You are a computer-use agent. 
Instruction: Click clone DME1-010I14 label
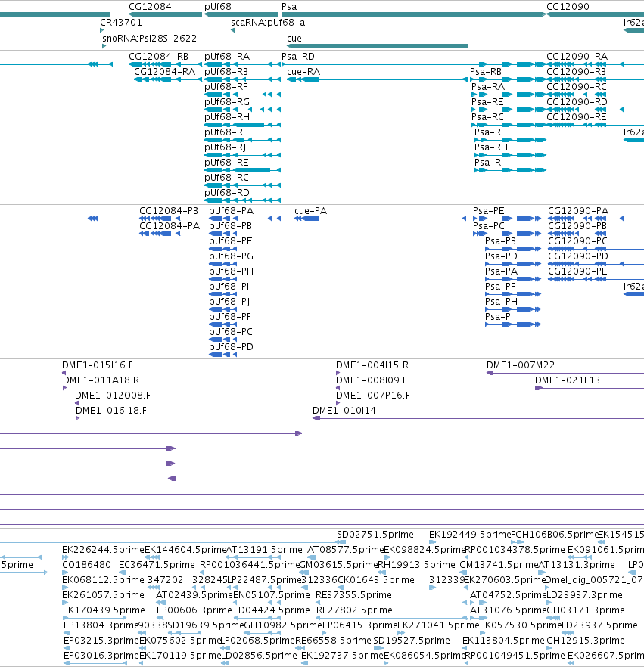pyautogui.click(x=344, y=411)
